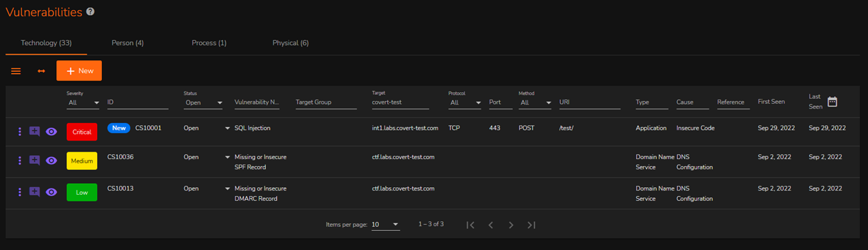
Task: Switch to Process (1) tab
Action: coord(209,43)
